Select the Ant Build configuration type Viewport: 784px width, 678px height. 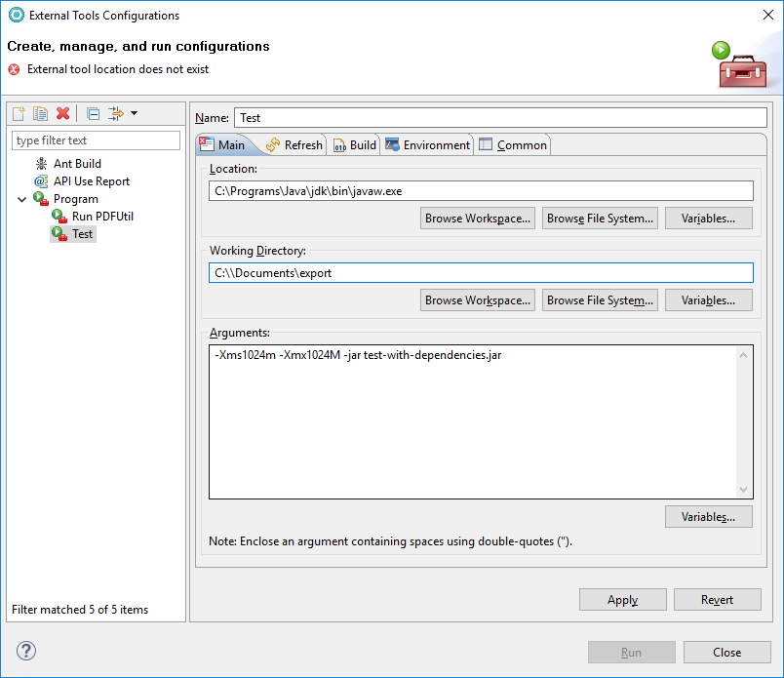[76, 164]
